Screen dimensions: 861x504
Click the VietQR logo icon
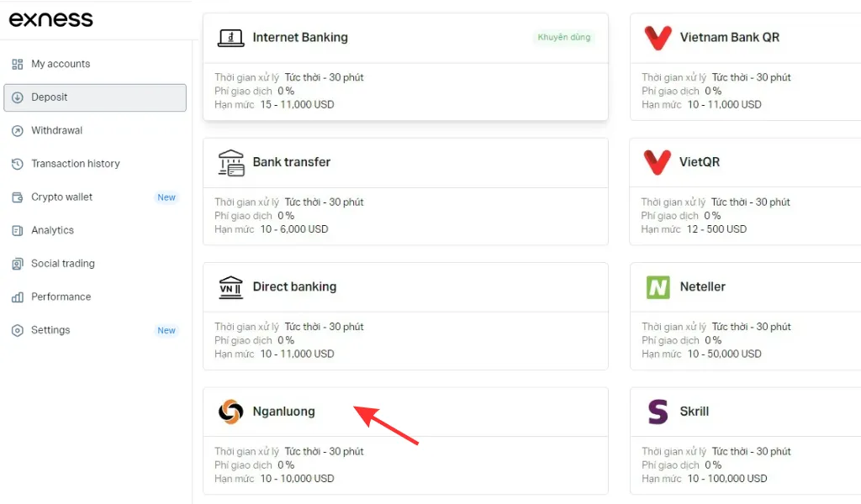pos(658,162)
